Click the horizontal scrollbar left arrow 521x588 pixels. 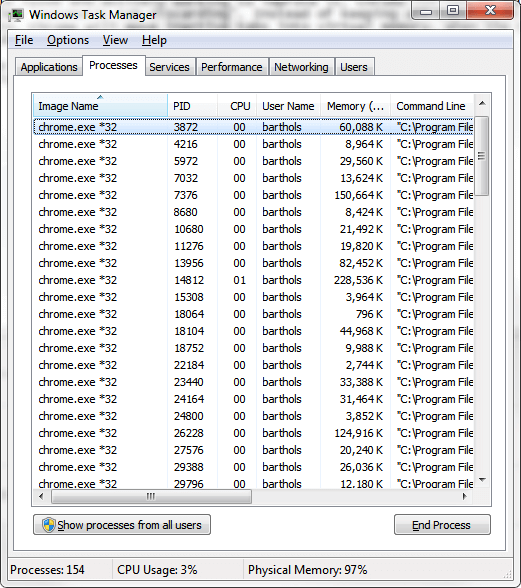[x=41, y=496]
